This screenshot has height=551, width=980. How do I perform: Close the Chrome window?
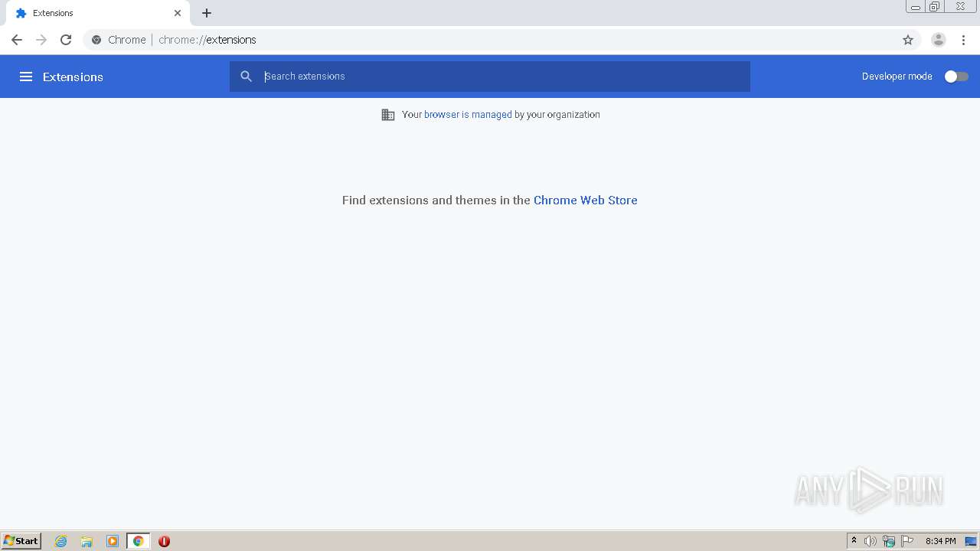point(960,7)
